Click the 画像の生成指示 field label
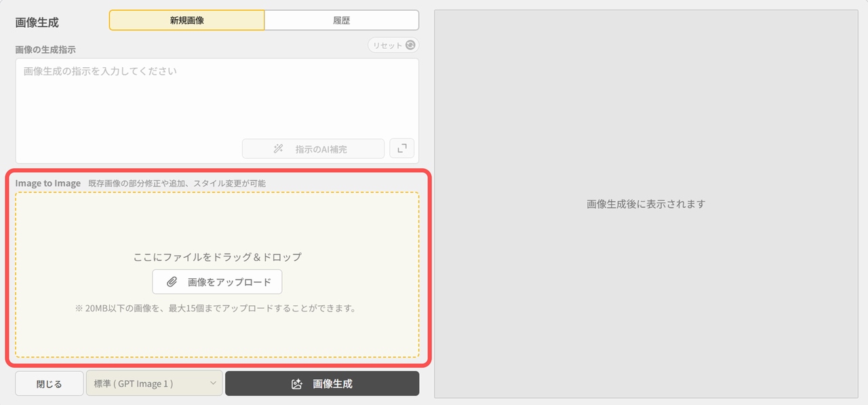Viewport: 868px width, 405px height. coord(45,50)
